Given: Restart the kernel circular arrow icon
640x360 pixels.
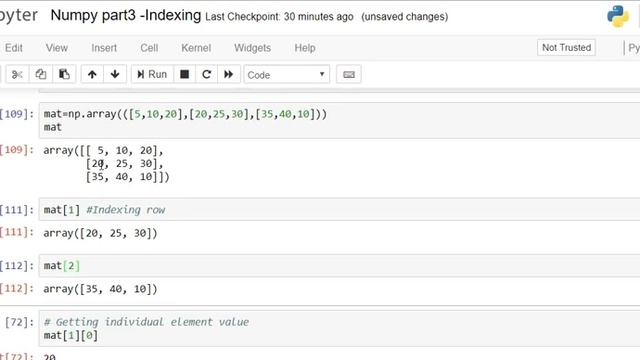Looking at the screenshot, I should [207, 75].
